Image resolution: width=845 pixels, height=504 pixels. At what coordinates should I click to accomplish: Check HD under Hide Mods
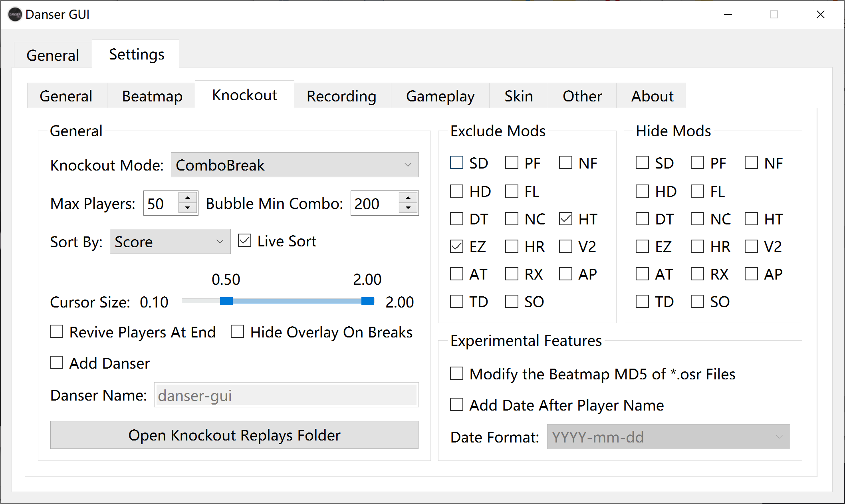[642, 191]
